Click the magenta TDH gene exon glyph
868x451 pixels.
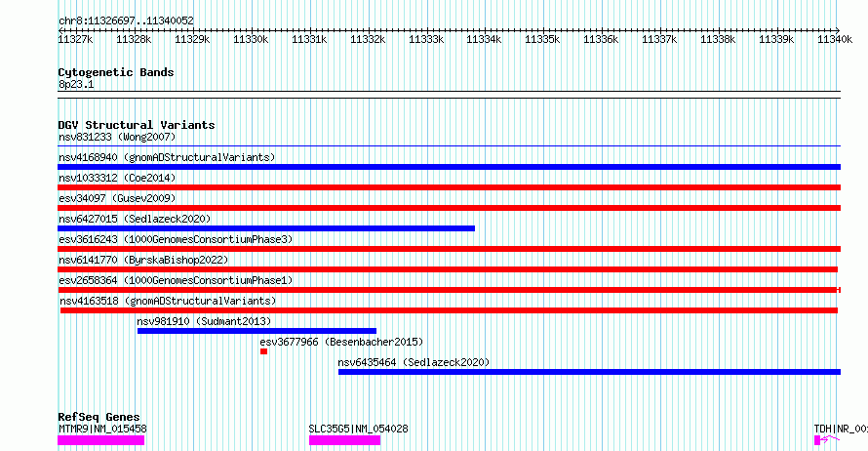click(x=817, y=440)
